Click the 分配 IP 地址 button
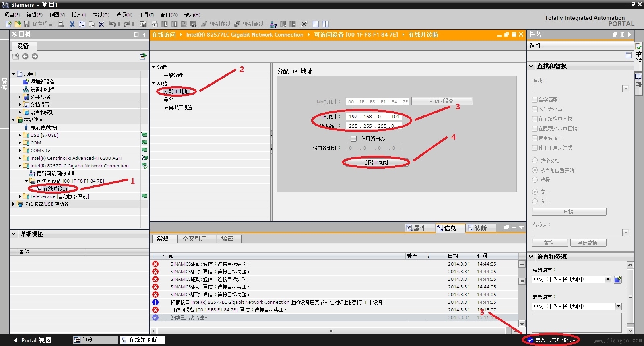The width and height of the screenshot is (644, 346). tap(376, 162)
